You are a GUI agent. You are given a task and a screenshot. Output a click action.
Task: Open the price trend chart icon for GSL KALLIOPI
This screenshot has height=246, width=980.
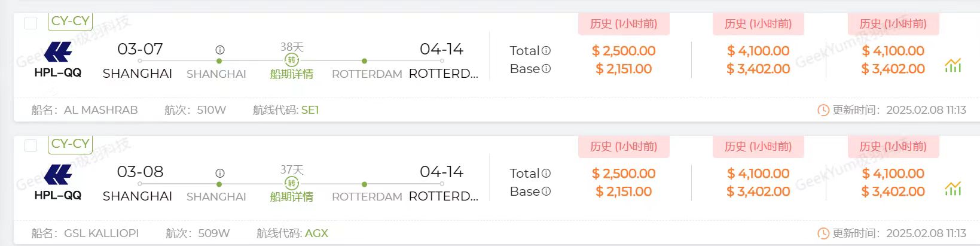(x=952, y=189)
